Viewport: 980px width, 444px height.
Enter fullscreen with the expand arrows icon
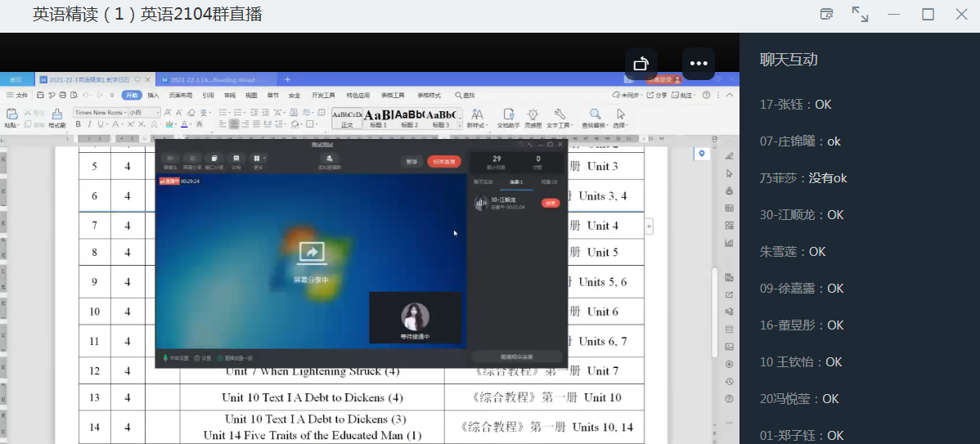pos(860,15)
